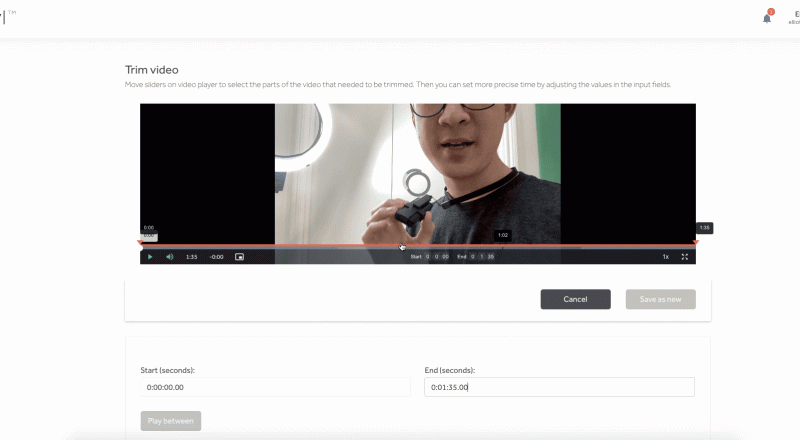Open the 1x playback speed menu
The width and height of the screenshot is (800, 440).
pyautogui.click(x=665, y=257)
